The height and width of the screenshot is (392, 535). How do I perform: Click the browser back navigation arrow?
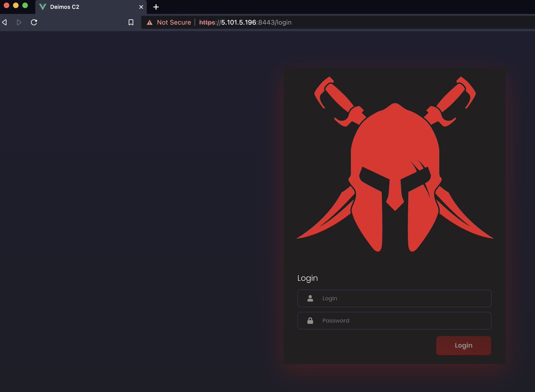tap(4, 22)
